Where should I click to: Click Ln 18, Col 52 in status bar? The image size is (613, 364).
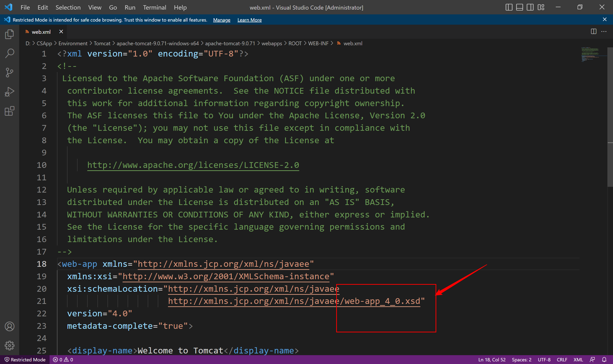click(x=492, y=360)
